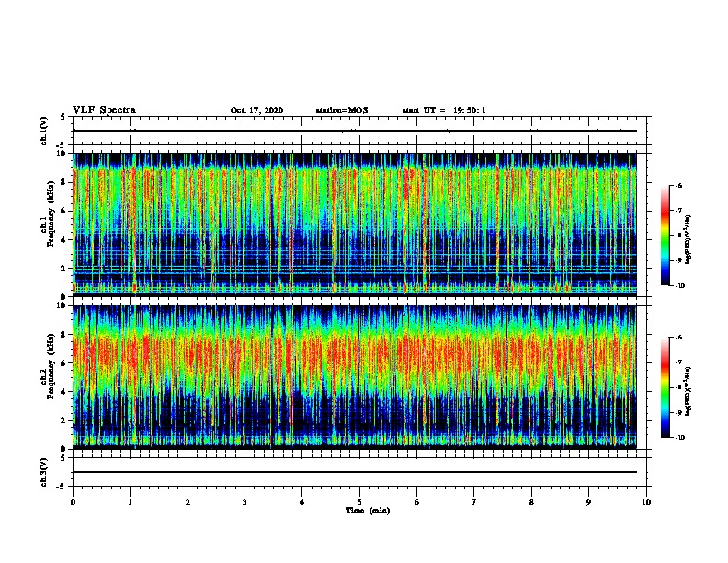The width and height of the screenshot is (728, 563).
Task: Click time axis tick label "9"
Action: point(588,502)
